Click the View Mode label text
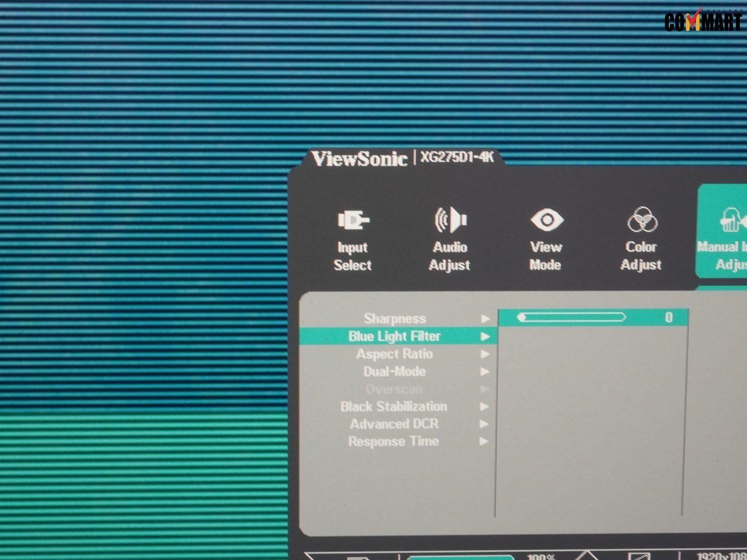 tap(546, 256)
